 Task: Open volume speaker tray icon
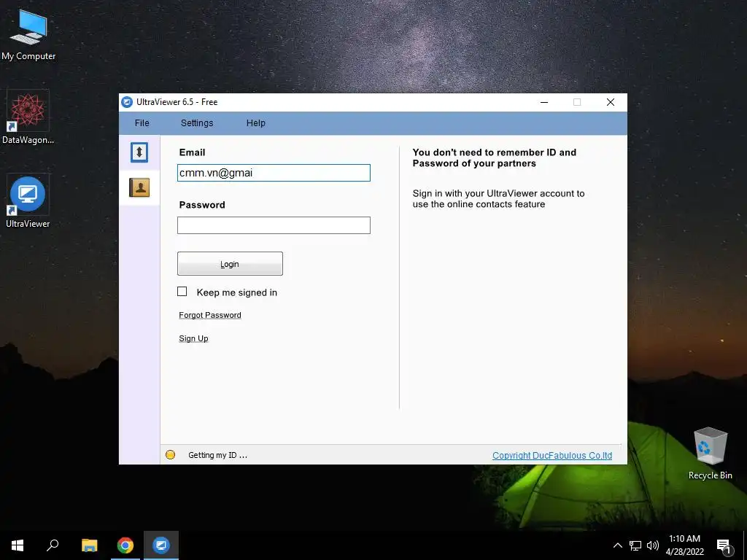coord(653,545)
